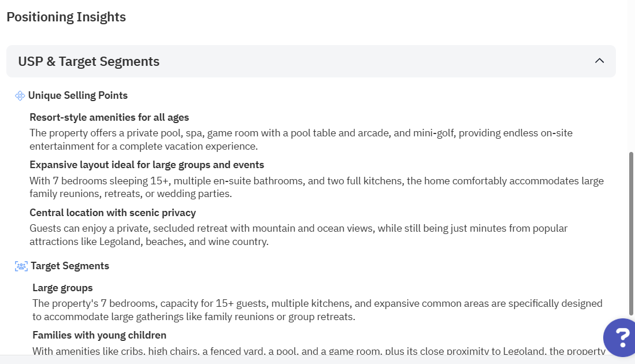Select the Target Segments label
This screenshot has height=364, width=635.
click(70, 266)
